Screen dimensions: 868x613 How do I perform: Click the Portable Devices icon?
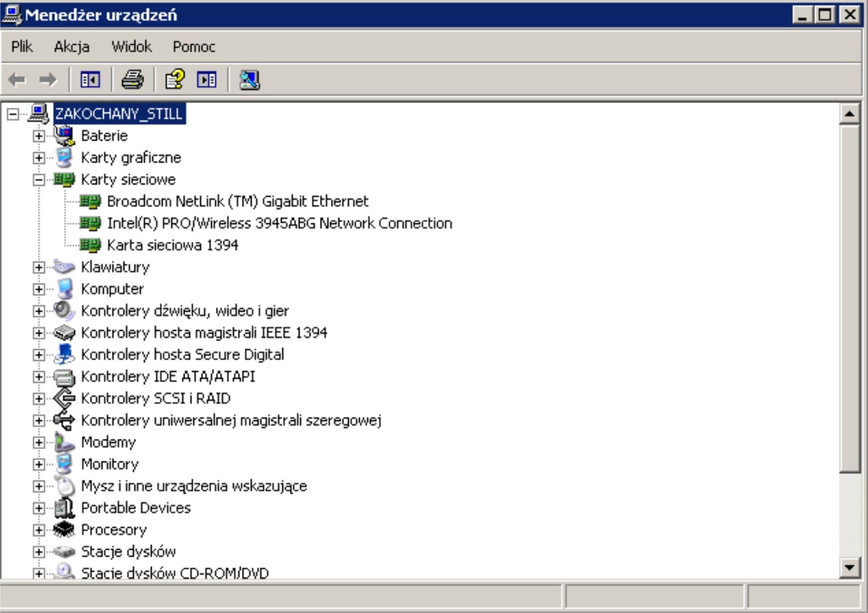(64, 507)
